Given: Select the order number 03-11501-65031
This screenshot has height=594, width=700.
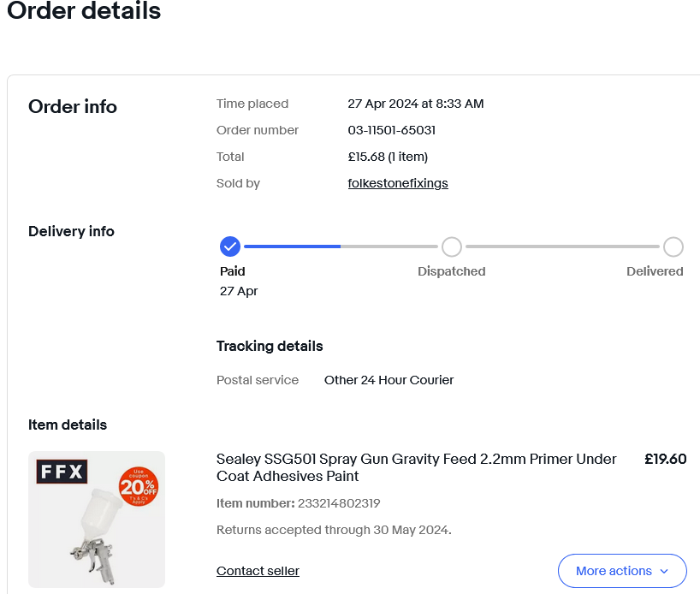Looking at the screenshot, I should [x=391, y=130].
